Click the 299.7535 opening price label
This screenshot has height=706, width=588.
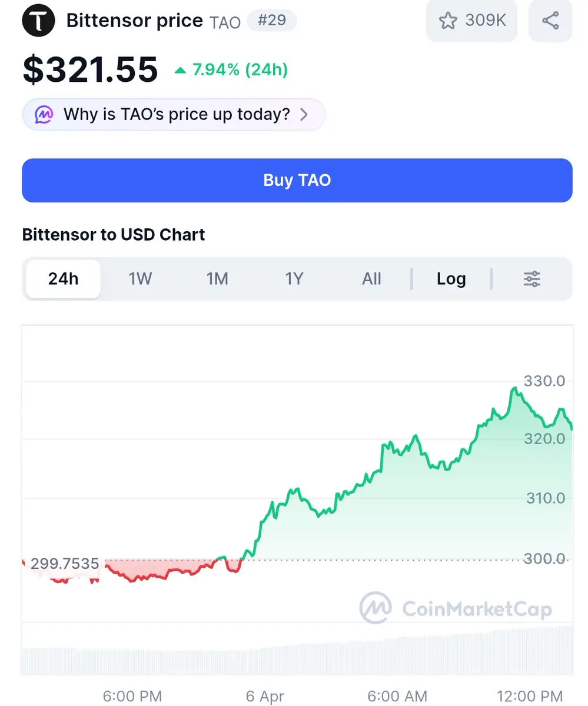tap(65, 564)
